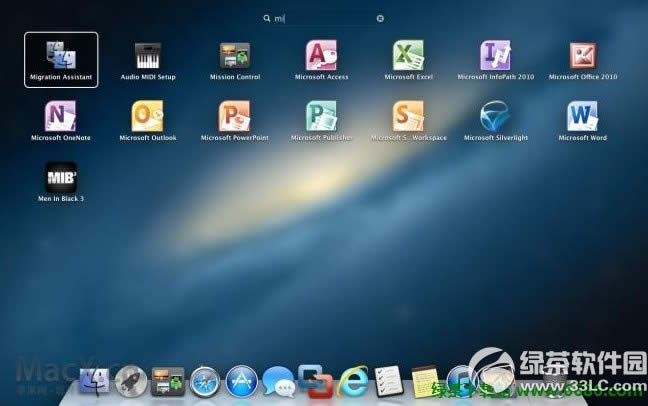Open Messages in the Dock
This screenshot has width=648, height=406.
[279, 382]
